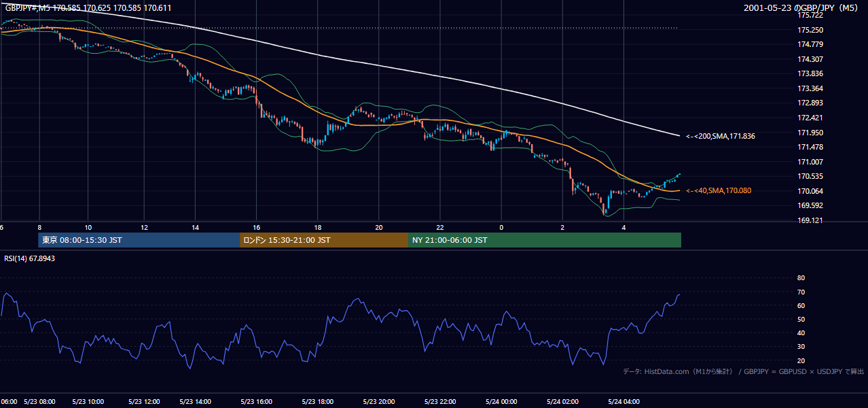This screenshot has height=408, width=868.
Task: Click the 172.421 price axis label
Action: [810, 118]
